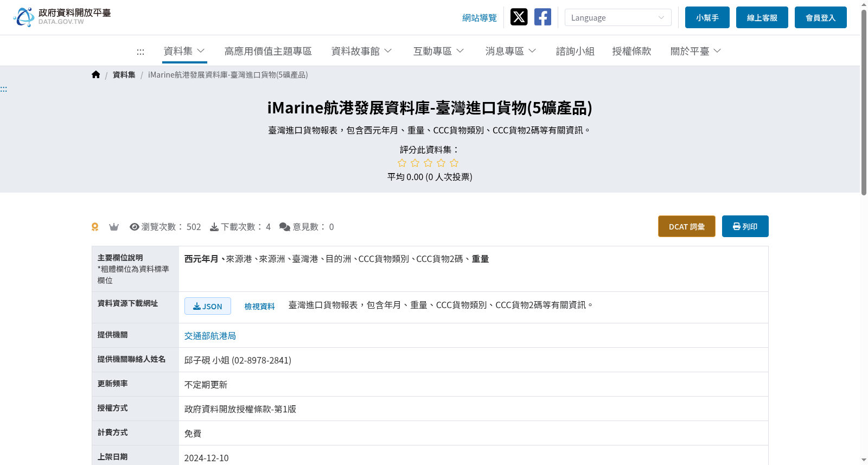This screenshot has height=465, width=868.
Task: Open the 網站導覽 link
Action: tap(480, 18)
